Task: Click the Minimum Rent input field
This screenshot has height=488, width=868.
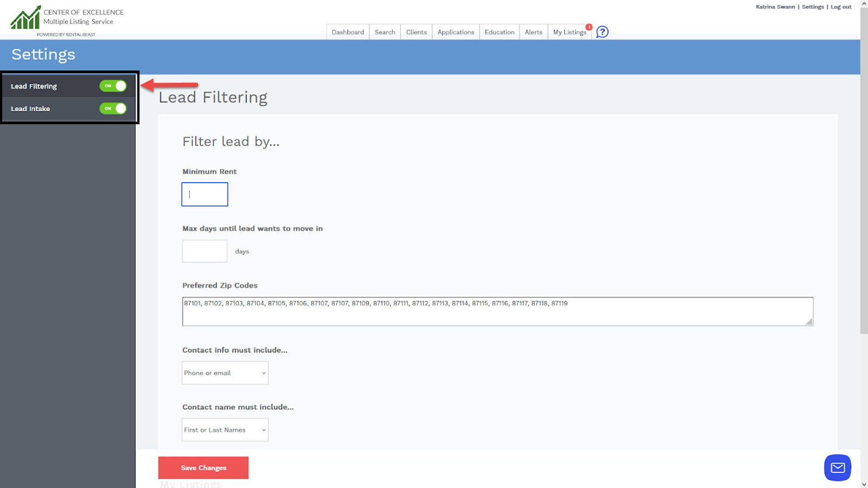Action: 205,194
